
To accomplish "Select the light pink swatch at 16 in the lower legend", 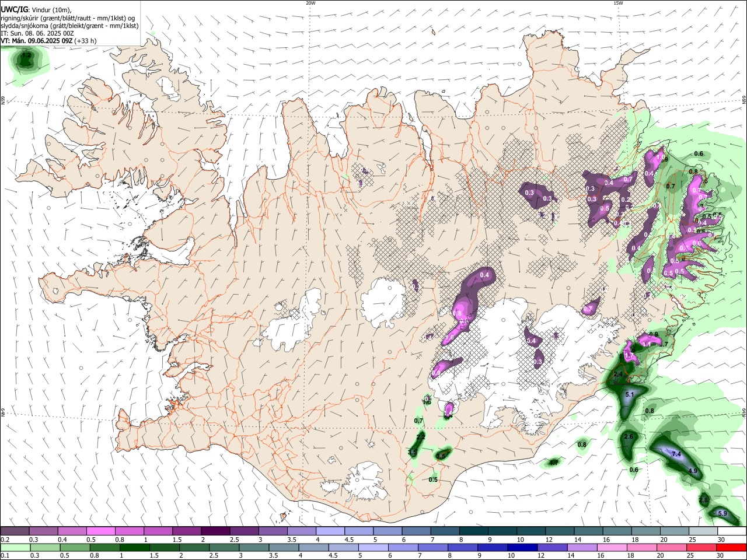I will pyautogui.click(x=612, y=548).
